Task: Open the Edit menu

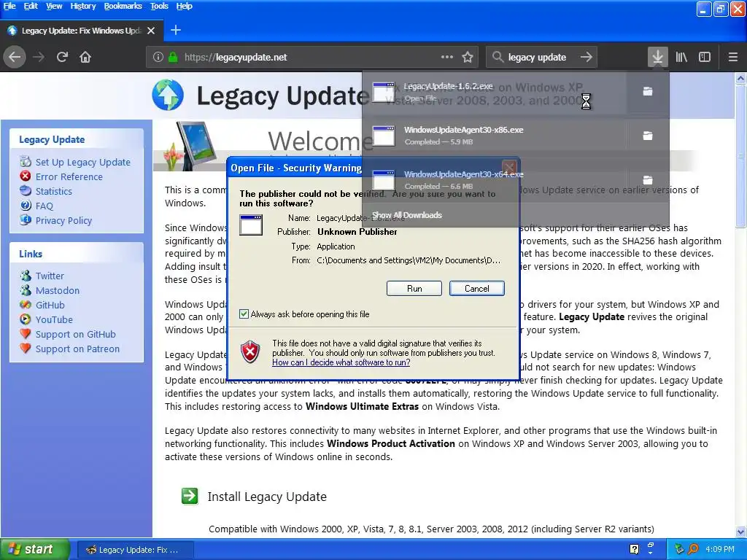Action: click(x=31, y=6)
